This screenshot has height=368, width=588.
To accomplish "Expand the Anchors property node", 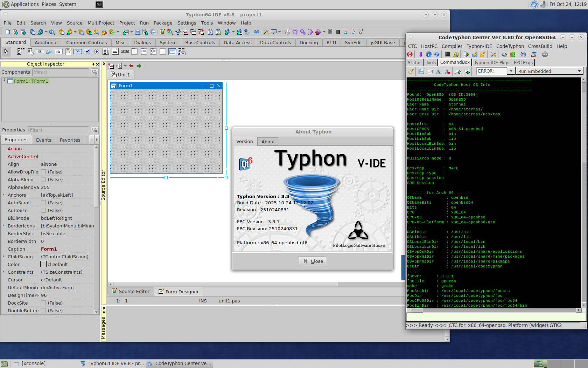I will 3,195.
